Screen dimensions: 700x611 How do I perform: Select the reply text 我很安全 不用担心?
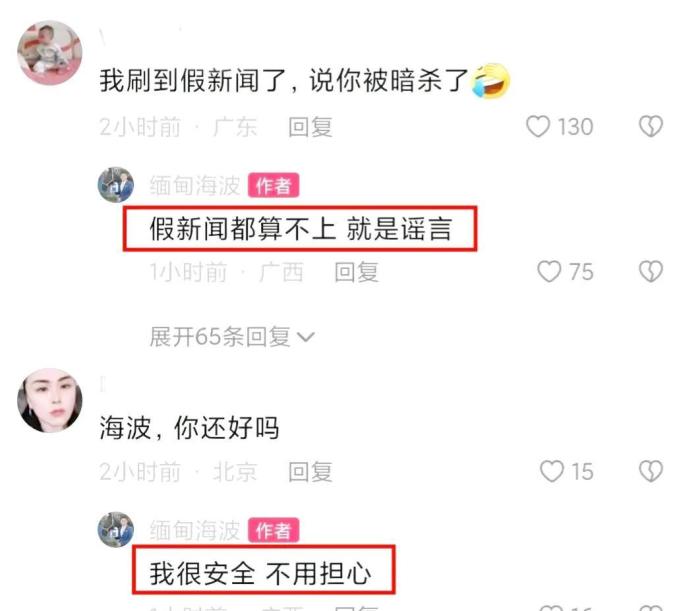point(260,574)
